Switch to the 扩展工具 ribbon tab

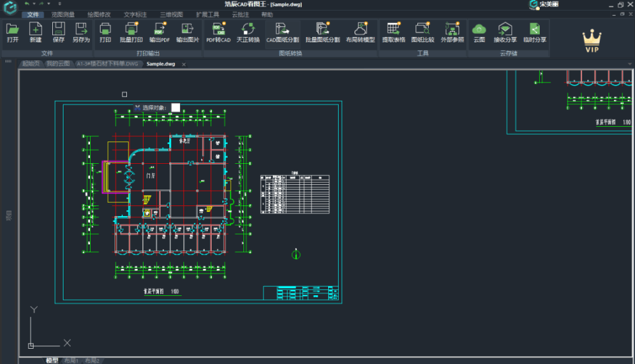[x=207, y=15]
